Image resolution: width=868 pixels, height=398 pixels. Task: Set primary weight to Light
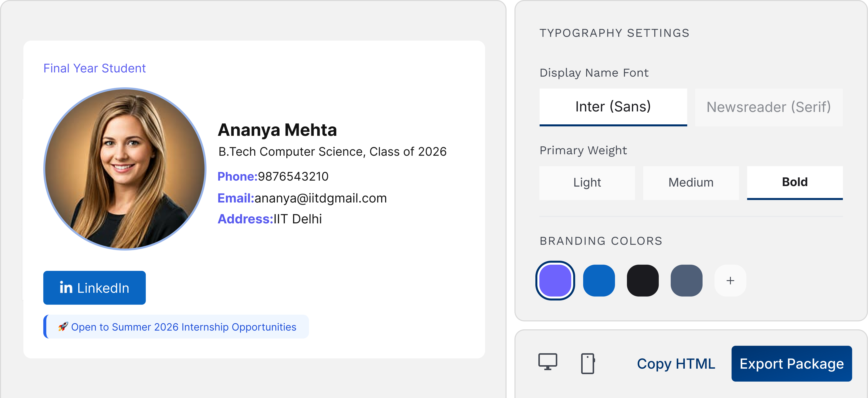tap(587, 182)
